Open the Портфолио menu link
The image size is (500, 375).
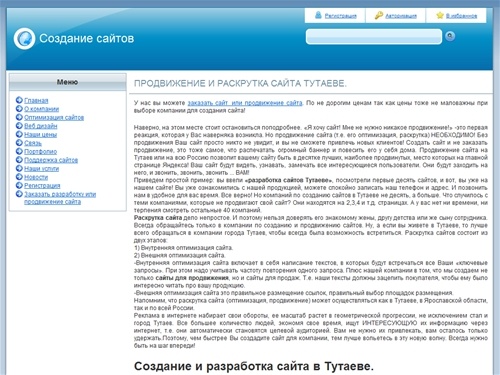41,152
